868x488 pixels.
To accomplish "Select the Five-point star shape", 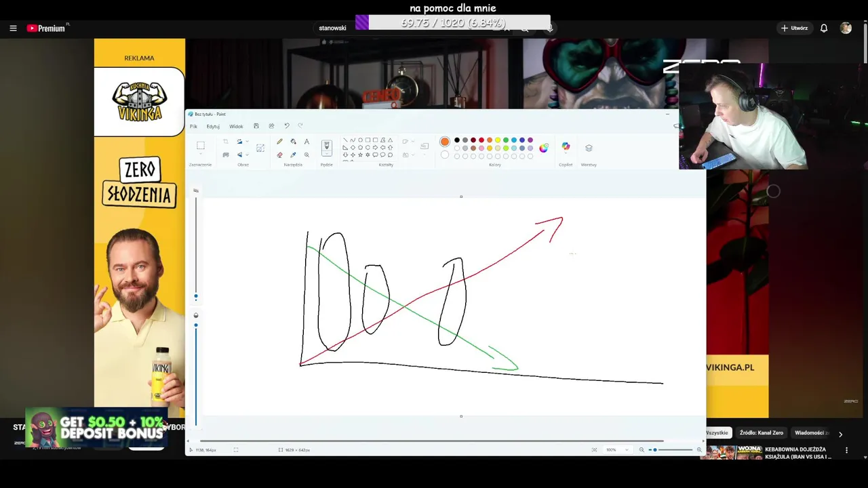I will [x=360, y=155].
